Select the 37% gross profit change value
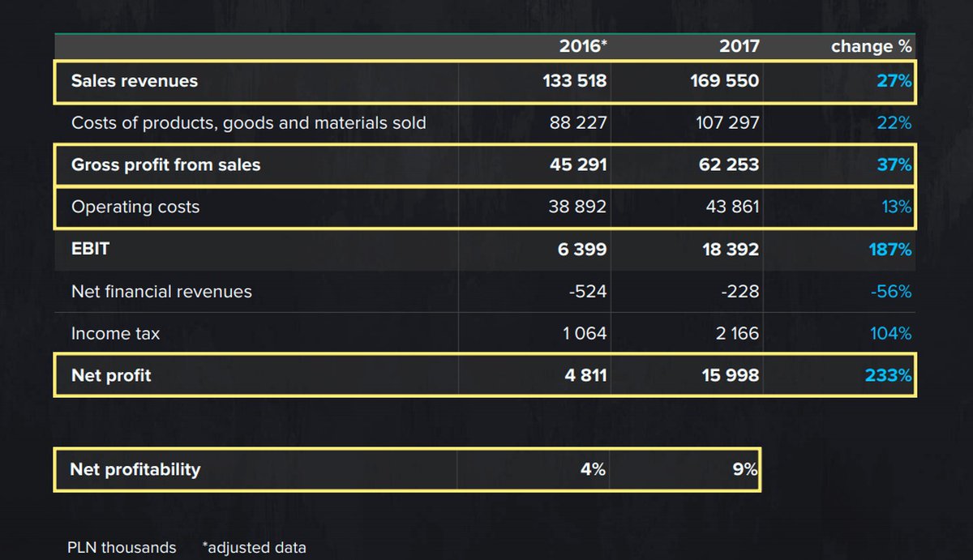 click(894, 165)
